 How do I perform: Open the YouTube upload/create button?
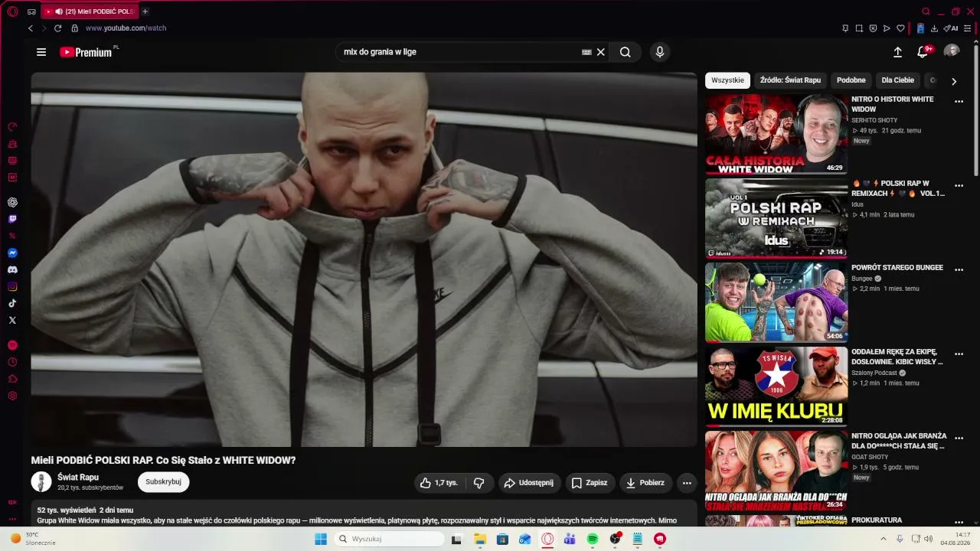897,52
